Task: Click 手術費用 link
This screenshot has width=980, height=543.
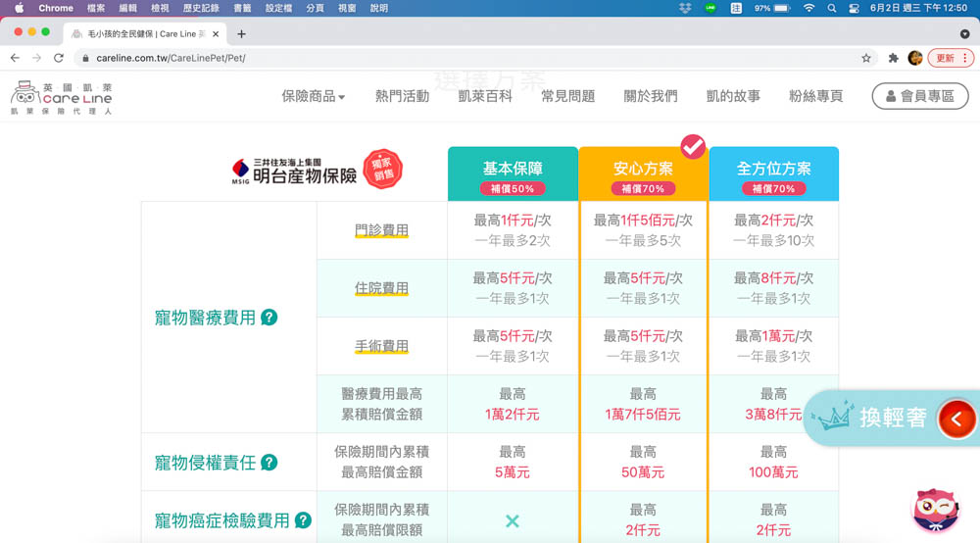Action: coord(381,346)
